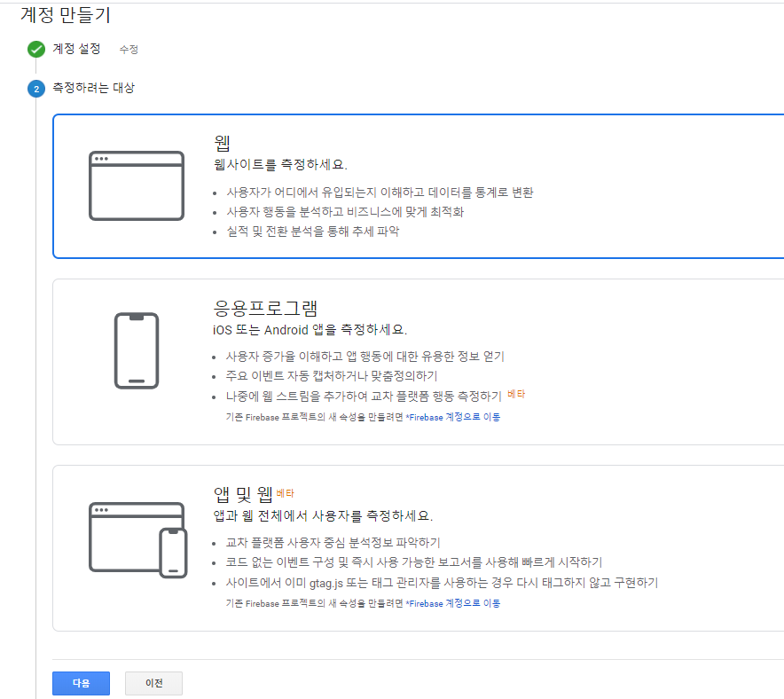
Task: Click the browser window icon in 웹 card
Action: [x=137, y=185]
